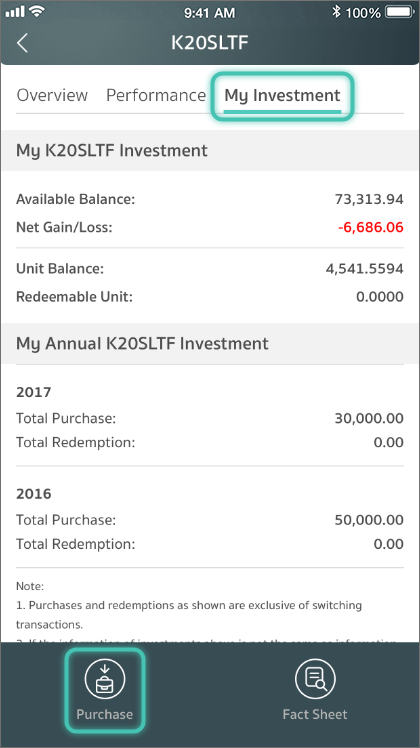The height and width of the screenshot is (748, 420).
Task: Tap the cellular signal bars
Action: (x=15, y=12)
